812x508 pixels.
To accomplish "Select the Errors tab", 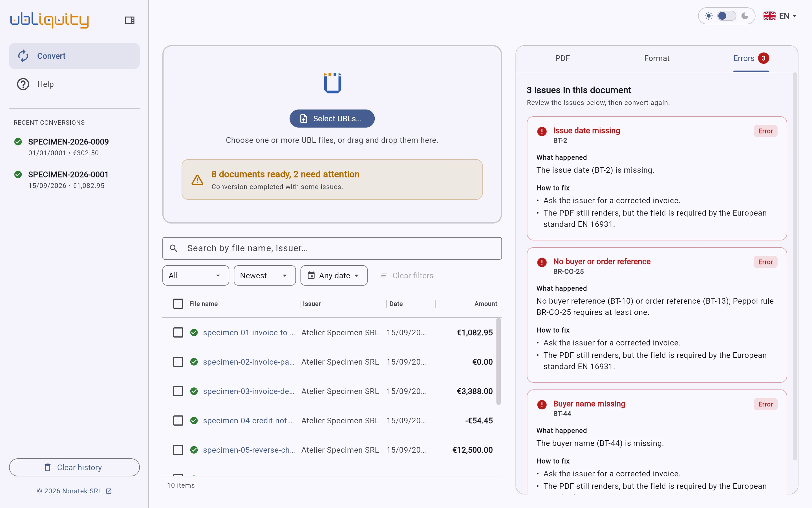I will (751, 58).
